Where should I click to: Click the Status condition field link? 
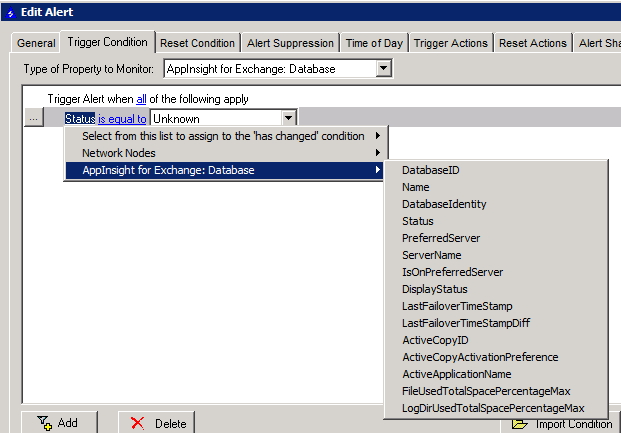[x=80, y=119]
